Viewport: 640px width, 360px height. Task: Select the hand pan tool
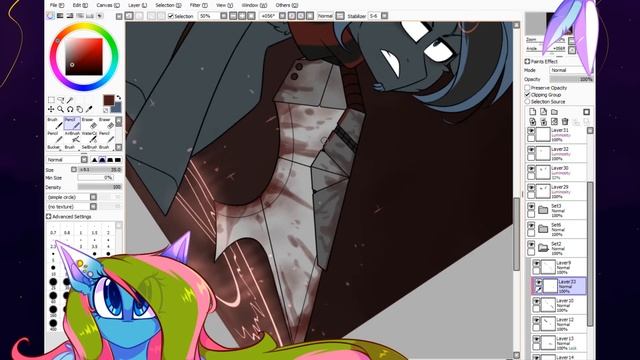pos(80,109)
